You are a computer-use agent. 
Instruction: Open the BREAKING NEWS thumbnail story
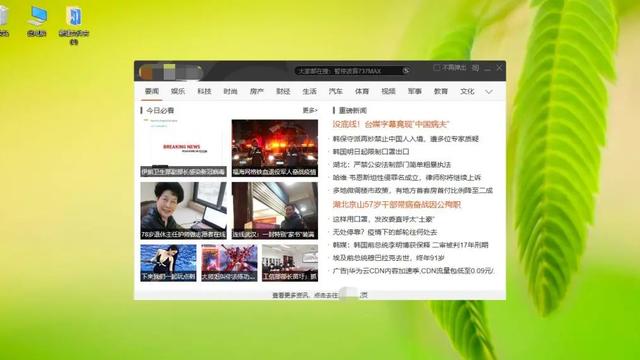183,148
